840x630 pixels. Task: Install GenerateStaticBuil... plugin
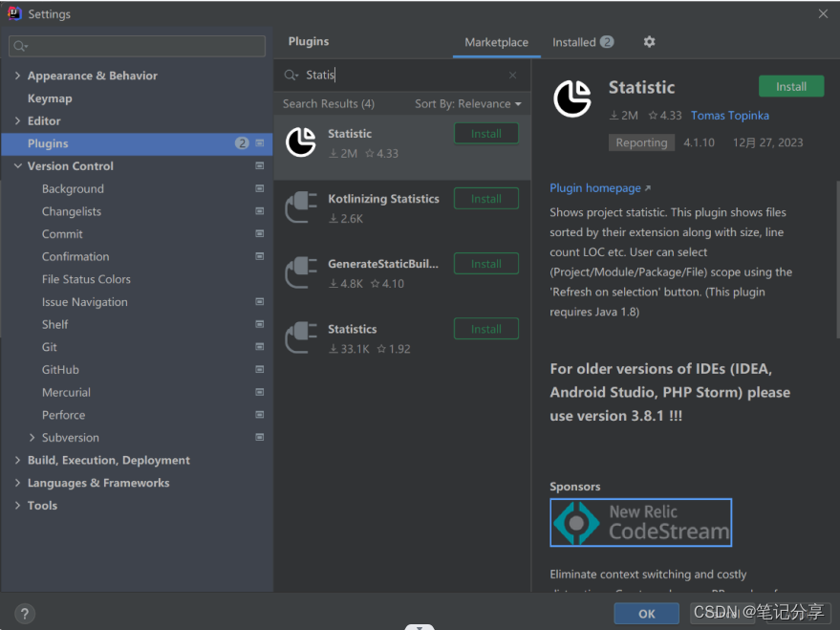point(485,264)
